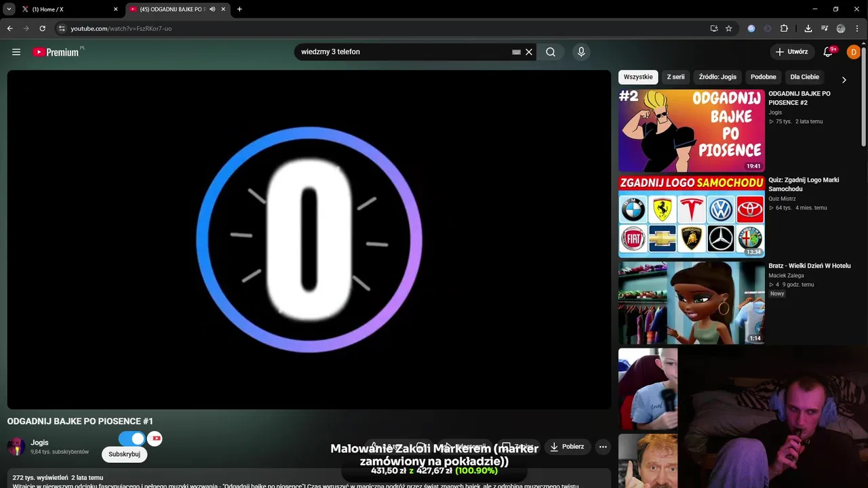
Task: Click the video title ODGADNIJ BAJKE PO PIOSENCE #1
Action: click(x=80, y=422)
